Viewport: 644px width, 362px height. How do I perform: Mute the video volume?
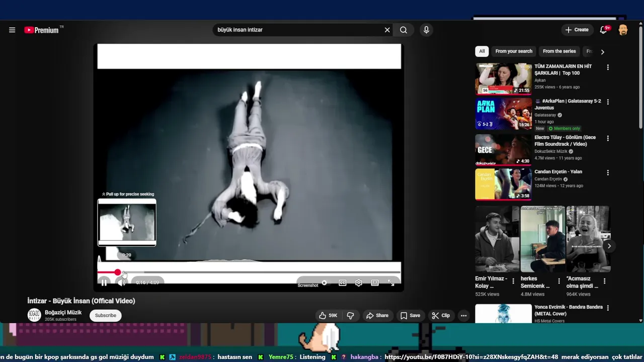pyautogui.click(x=121, y=283)
